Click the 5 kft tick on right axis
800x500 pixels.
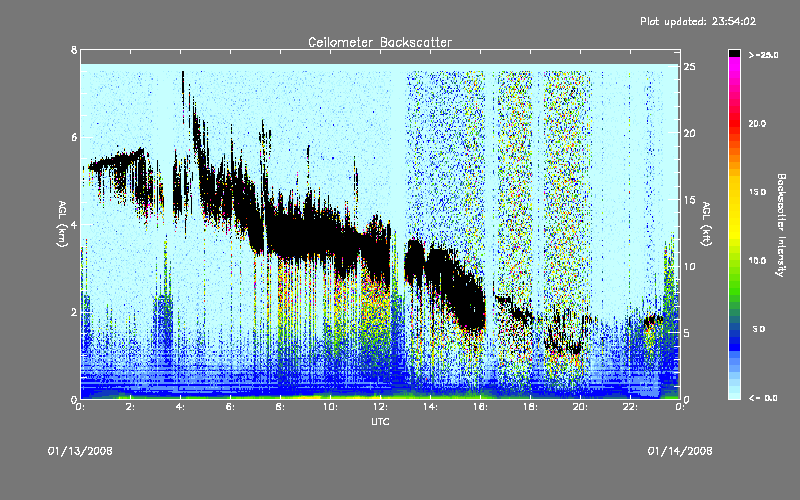687,333
